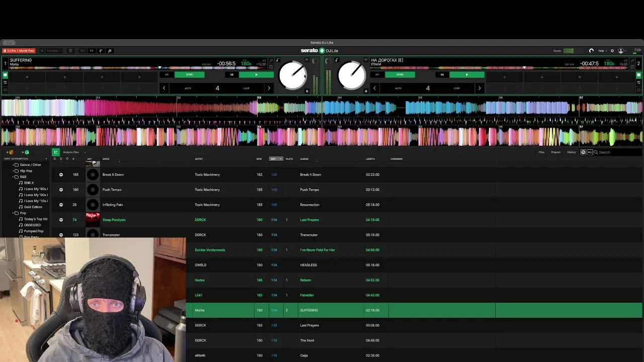Open the Help menu
The image size is (644, 362).
[602, 51]
